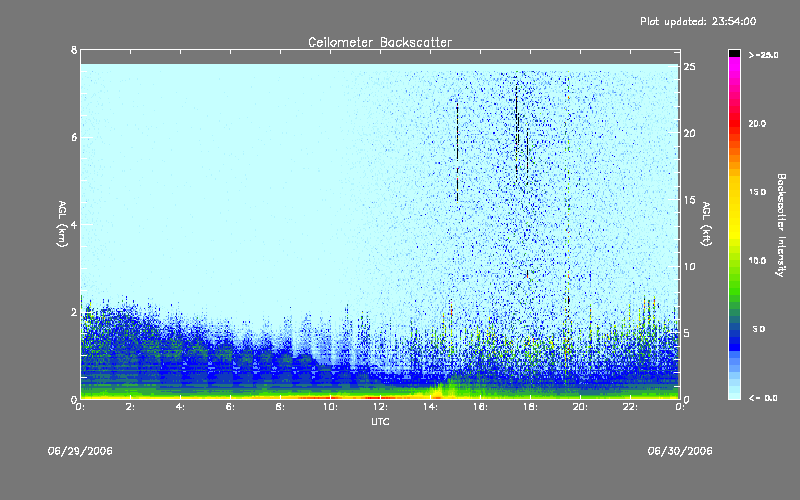Click the '20.0' colorbar tick label
800x500 pixels.
(757, 124)
